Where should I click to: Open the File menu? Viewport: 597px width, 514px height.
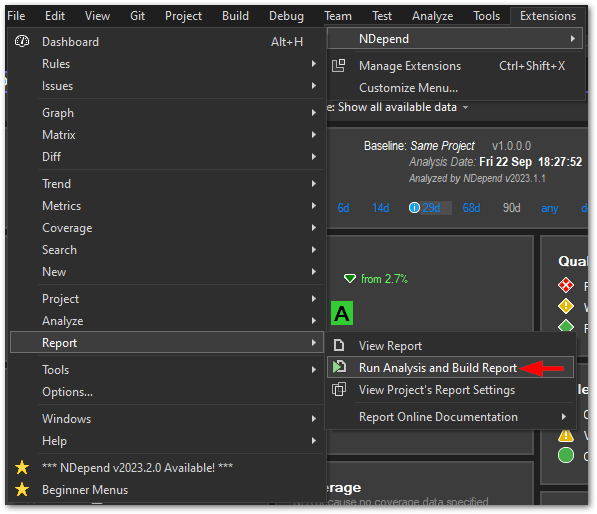tap(16, 16)
